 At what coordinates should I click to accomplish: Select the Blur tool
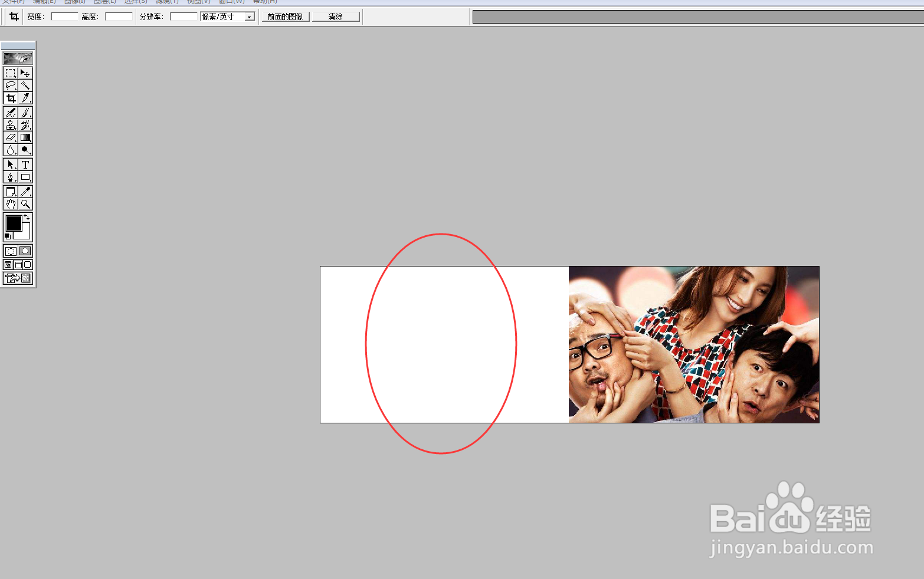click(x=11, y=150)
